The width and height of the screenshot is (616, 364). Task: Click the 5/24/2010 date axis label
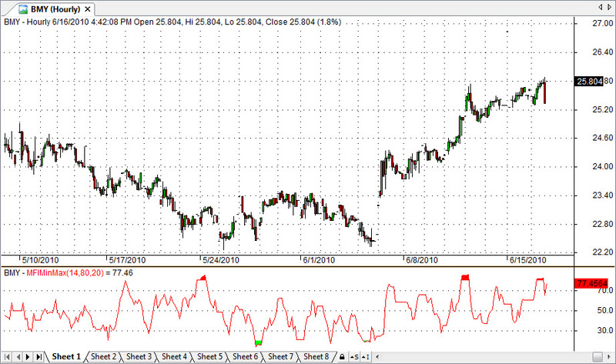(x=221, y=260)
